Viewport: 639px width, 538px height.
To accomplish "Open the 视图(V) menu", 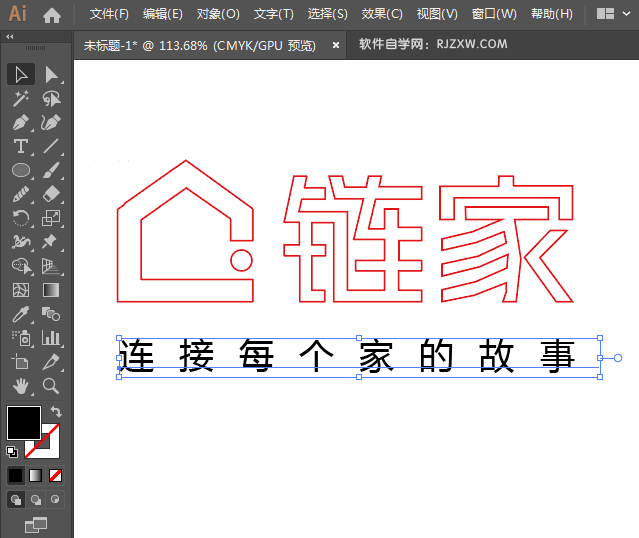I will pos(437,14).
